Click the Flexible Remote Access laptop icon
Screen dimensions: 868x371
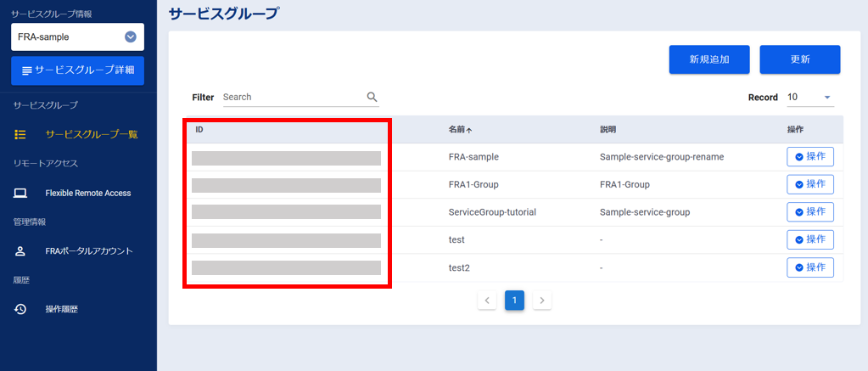pos(21,193)
